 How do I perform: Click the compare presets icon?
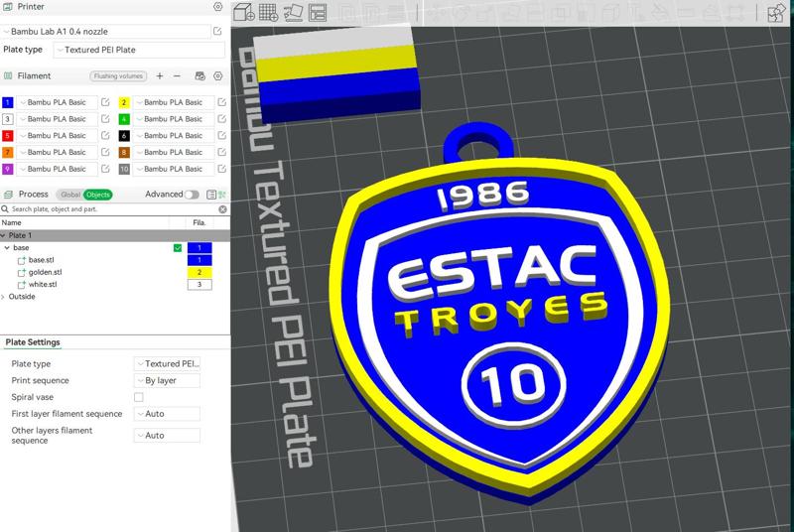pos(222,195)
